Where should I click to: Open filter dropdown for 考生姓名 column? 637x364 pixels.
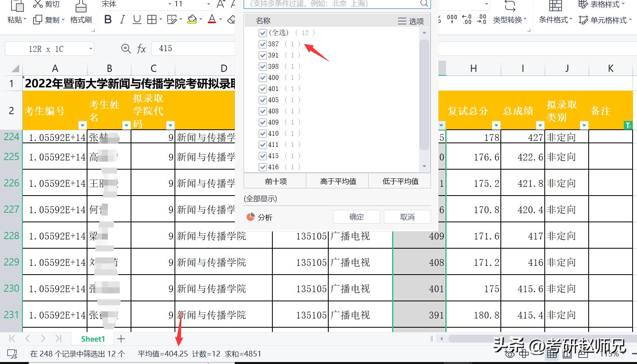[x=126, y=125]
